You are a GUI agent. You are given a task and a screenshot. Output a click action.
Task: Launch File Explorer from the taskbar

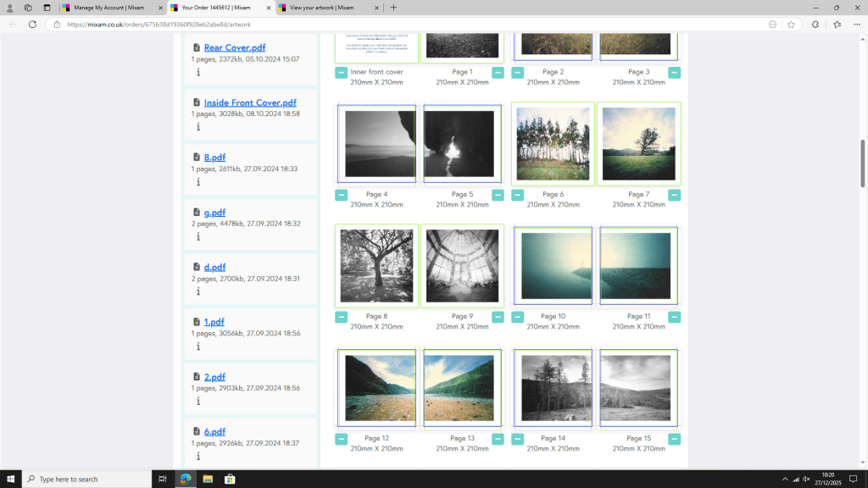click(x=208, y=479)
